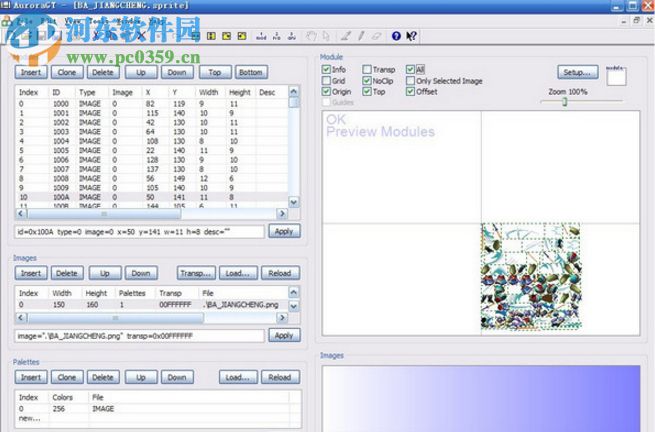Image resolution: width=655 pixels, height=432 pixels.
Task: Click images table vertical scrollbar down arrow
Action: pyautogui.click(x=294, y=306)
